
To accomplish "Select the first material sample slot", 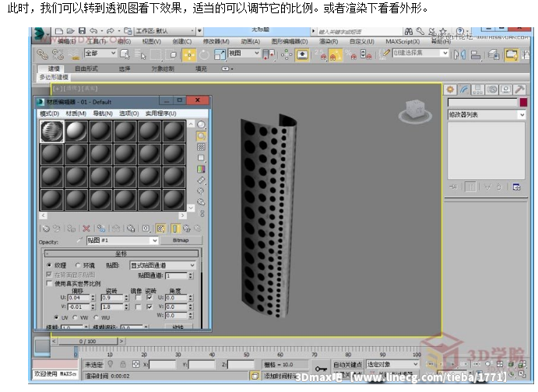I will pos(52,131).
